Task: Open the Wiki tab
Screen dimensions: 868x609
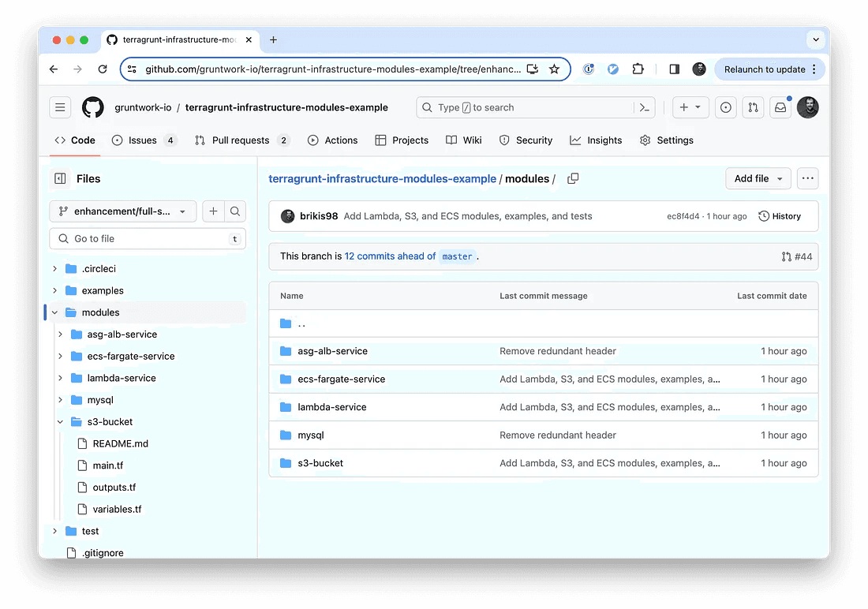Action: pyautogui.click(x=464, y=140)
